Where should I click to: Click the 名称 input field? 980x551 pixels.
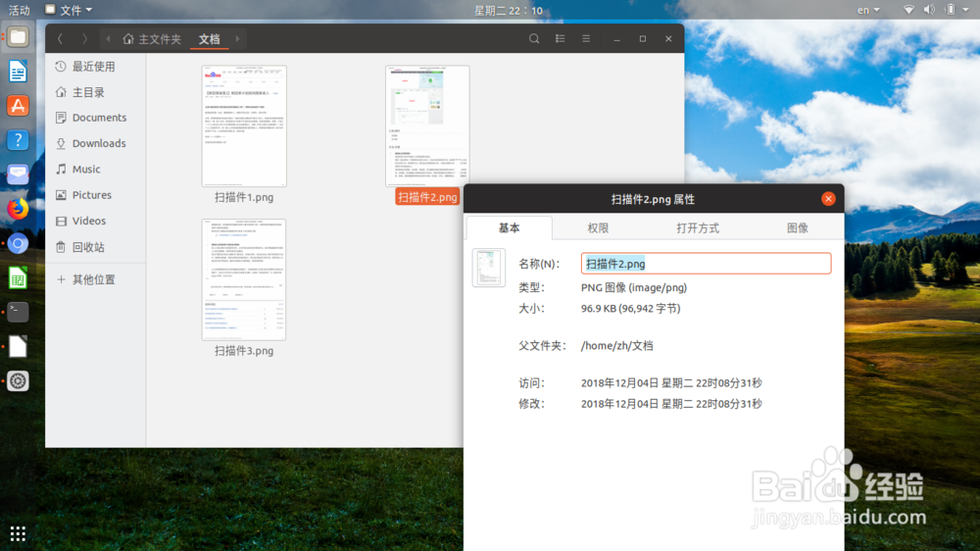[x=706, y=264]
